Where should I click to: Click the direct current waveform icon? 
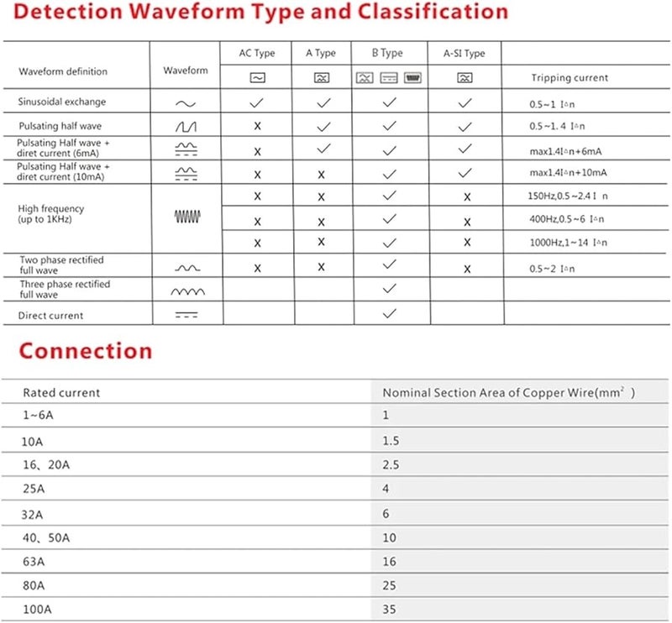[186, 316]
